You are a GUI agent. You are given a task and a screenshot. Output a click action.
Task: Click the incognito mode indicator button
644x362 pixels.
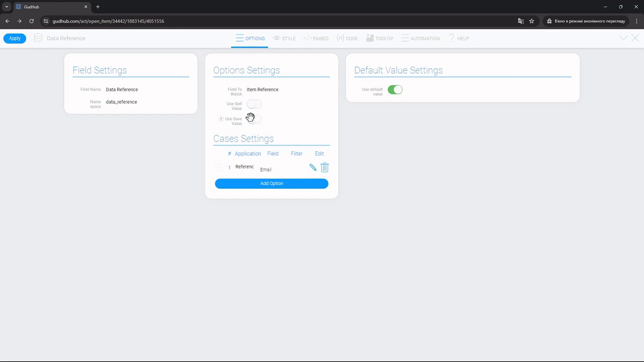[586, 21]
